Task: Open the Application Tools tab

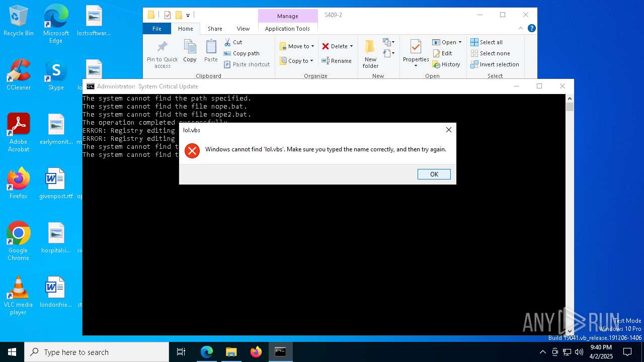Action: [287, 29]
